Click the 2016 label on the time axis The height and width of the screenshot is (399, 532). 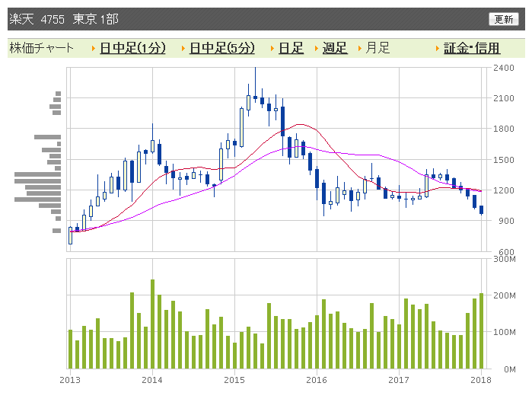[317, 378]
